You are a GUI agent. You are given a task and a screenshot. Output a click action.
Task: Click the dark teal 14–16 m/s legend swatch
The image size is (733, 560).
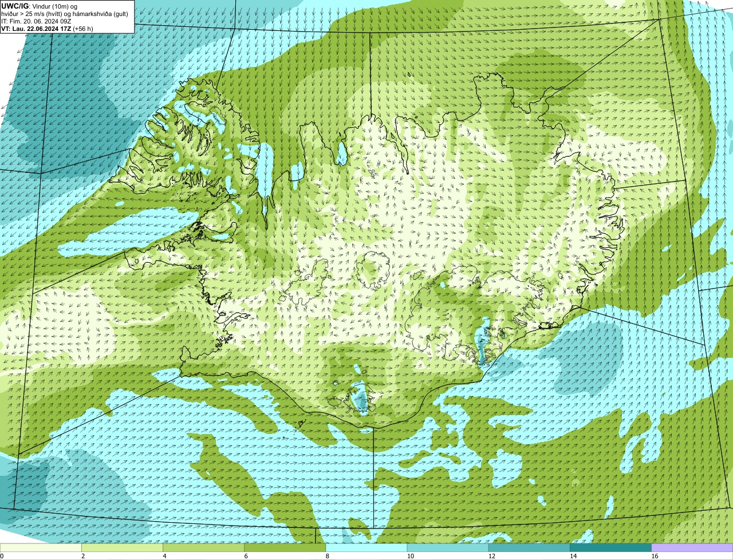610,548
